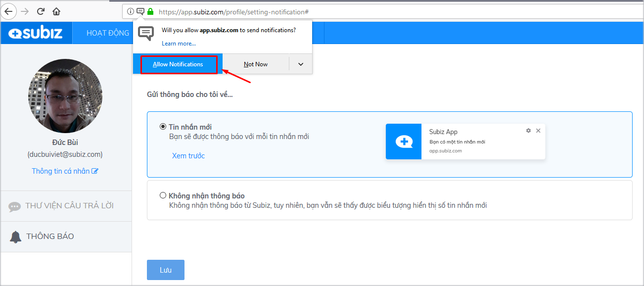Click the Lưu button to save settings
This screenshot has height=286, width=644.
click(x=165, y=270)
